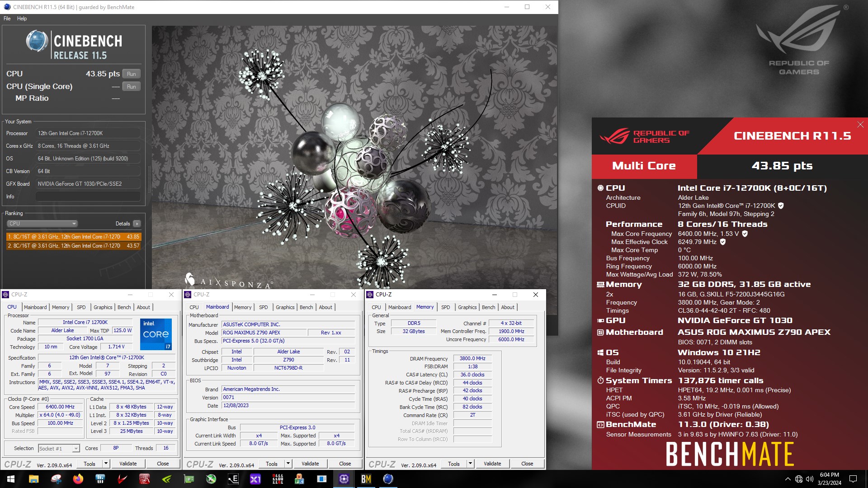
Task: Click the NVIDIA taskbar icon
Action: click(x=167, y=479)
